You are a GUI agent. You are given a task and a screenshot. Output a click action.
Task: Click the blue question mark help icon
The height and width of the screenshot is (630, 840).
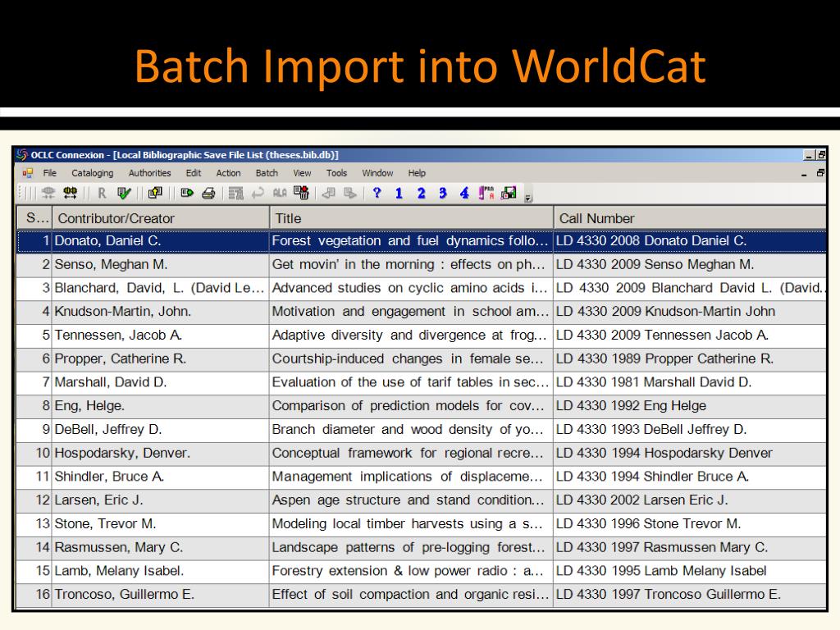click(x=377, y=193)
